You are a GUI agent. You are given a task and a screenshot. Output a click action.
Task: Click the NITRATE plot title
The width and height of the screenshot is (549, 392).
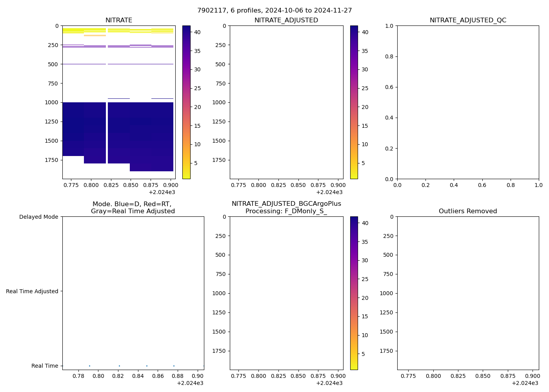tap(119, 20)
